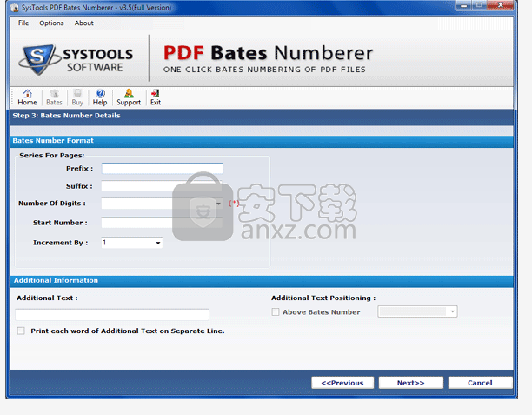Click the application icon in the title bar

point(14,8)
